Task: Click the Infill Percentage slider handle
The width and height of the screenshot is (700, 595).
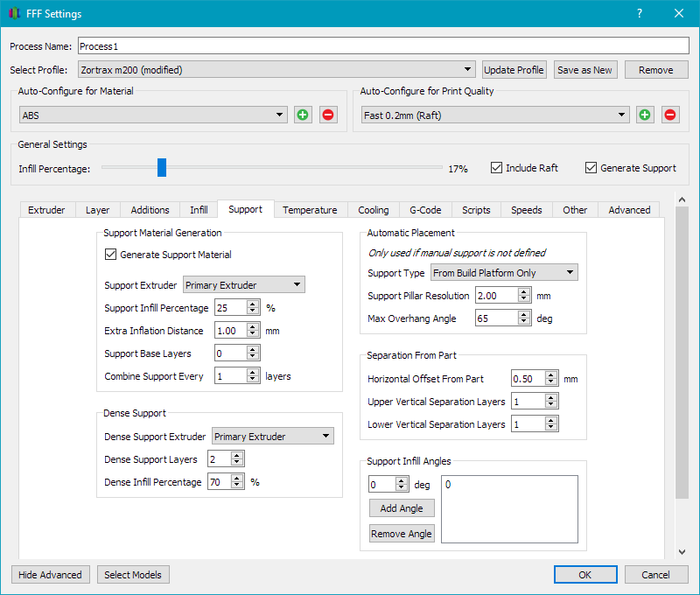Action: pos(162,167)
